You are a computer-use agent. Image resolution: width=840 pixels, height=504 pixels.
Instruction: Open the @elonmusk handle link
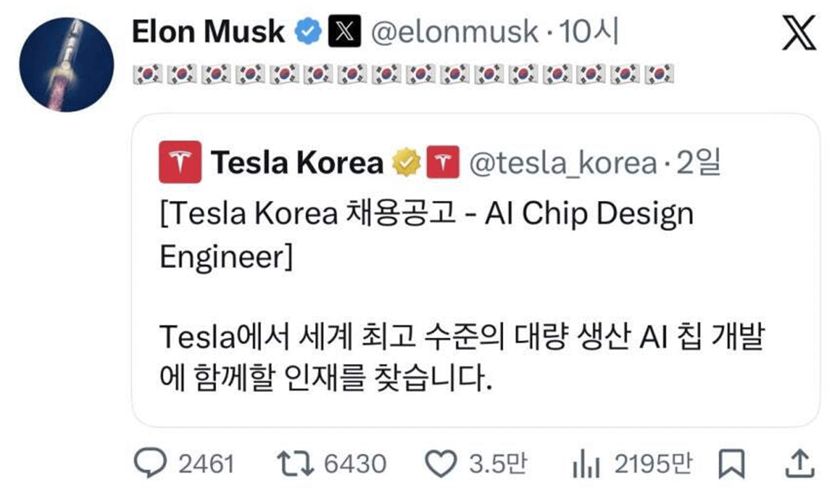point(454,32)
